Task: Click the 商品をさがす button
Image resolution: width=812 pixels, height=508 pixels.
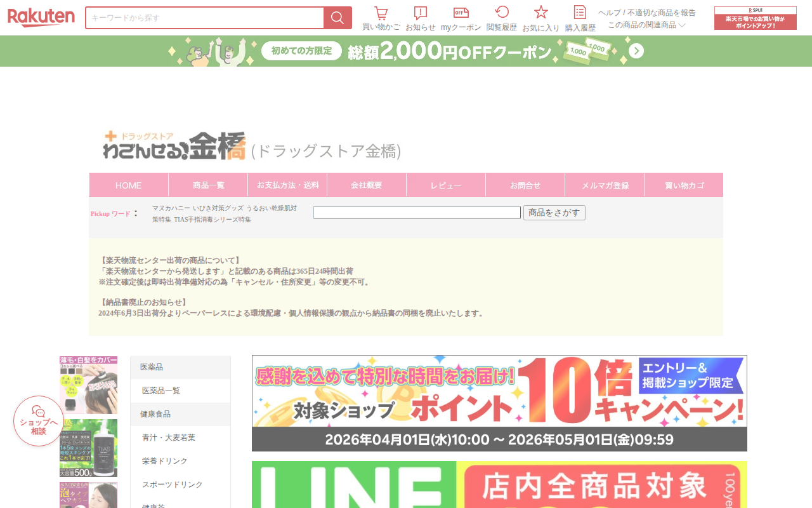Action: point(554,213)
